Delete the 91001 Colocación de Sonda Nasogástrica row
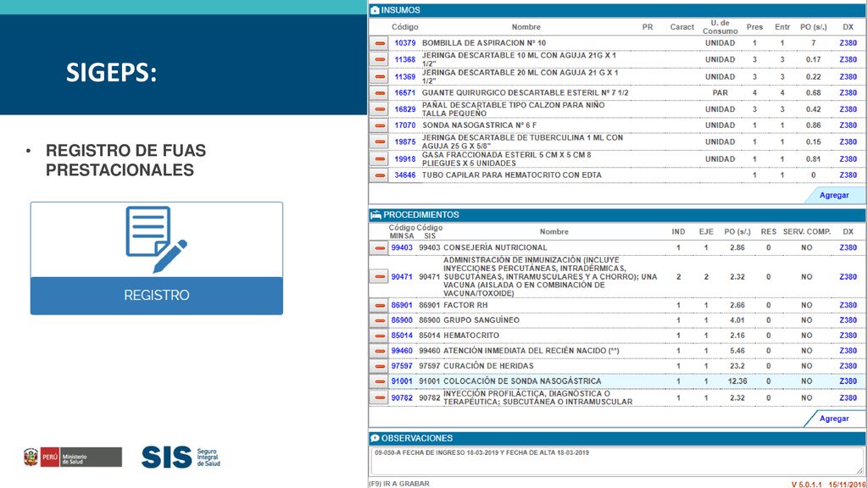The height and width of the screenshot is (488, 868). [379, 381]
